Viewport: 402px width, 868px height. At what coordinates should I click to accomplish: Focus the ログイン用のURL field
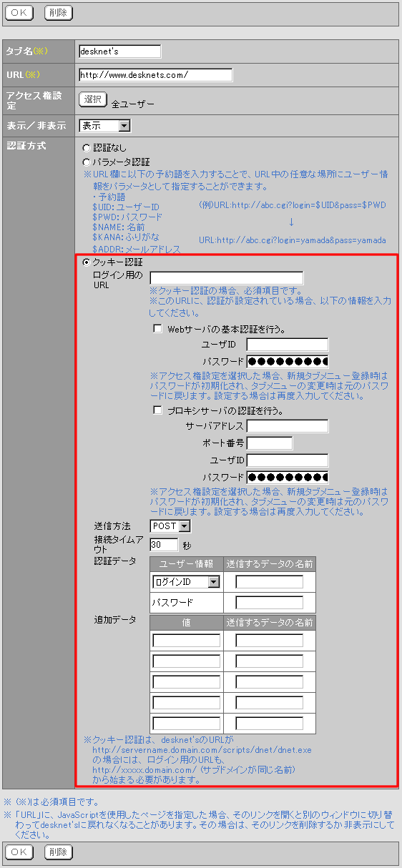227,278
